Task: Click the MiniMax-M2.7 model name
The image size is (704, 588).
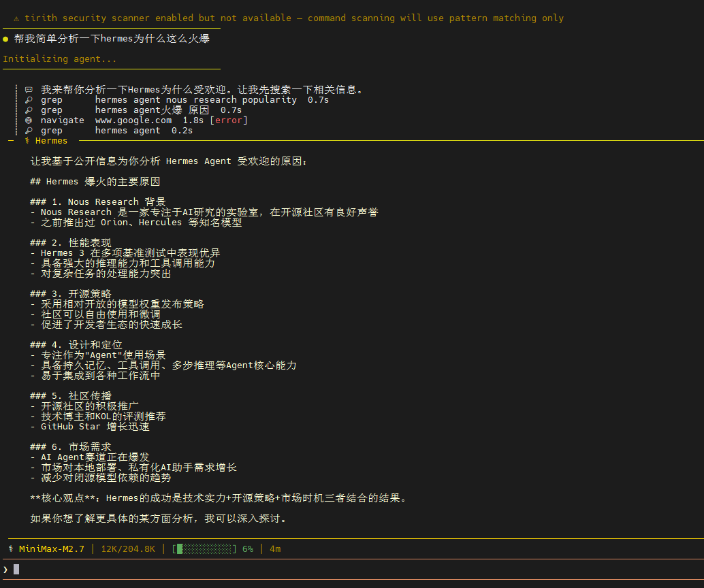Action: click(x=52, y=549)
